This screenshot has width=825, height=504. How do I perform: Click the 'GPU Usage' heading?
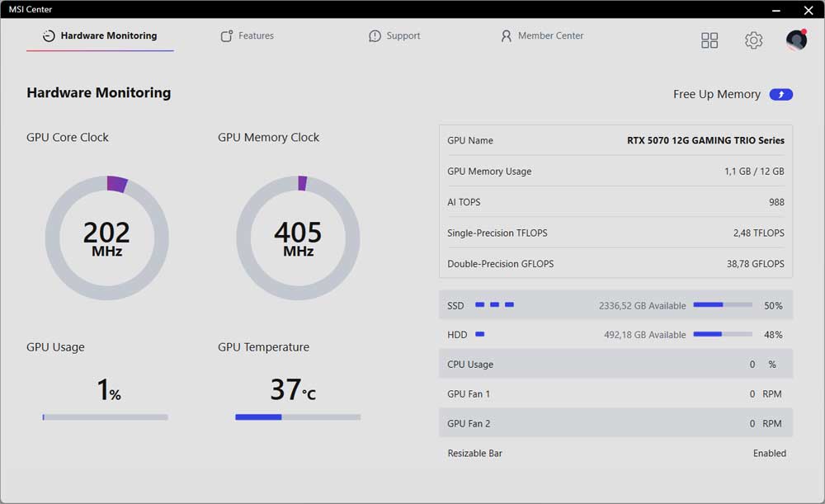point(55,347)
